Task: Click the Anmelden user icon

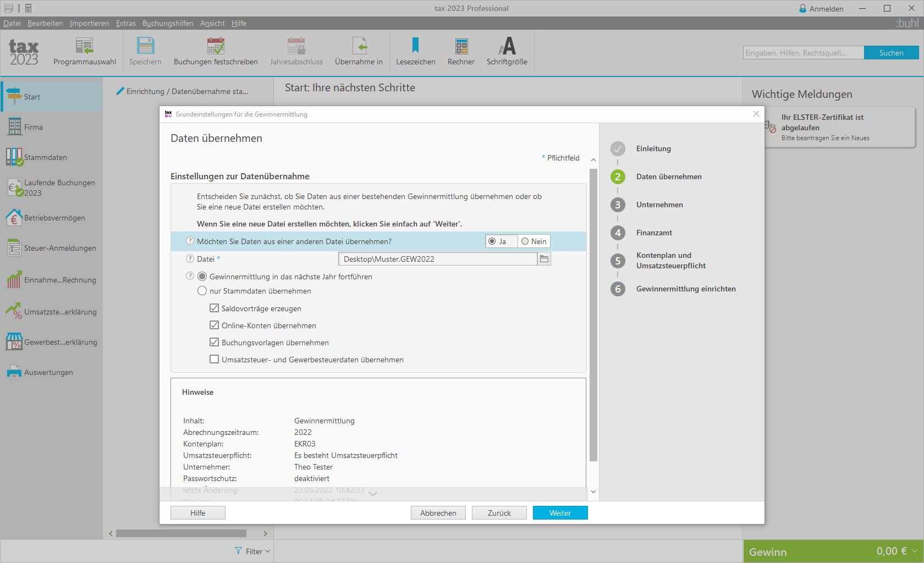Action: click(x=803, y=9)
